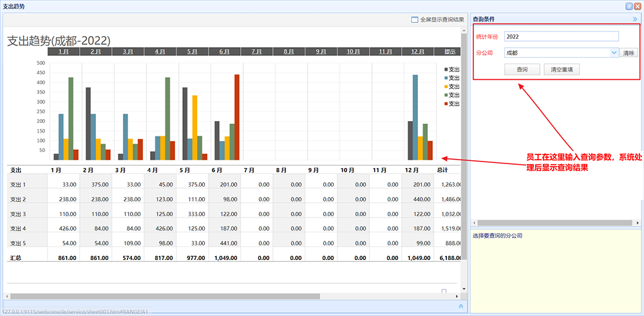The height and width of the screenshot is (316, 644).
Task: Click the 333.00 cell in 支出 3 row
Action: 198,214
